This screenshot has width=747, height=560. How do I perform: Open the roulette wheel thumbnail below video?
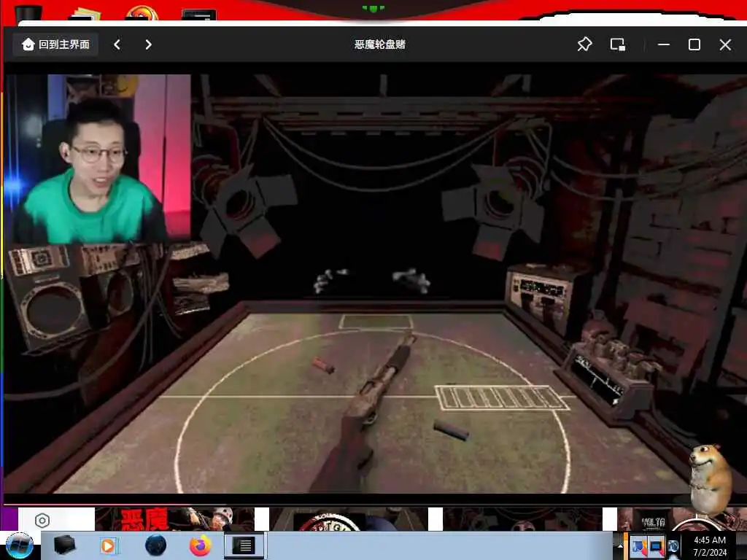[349, 519]
